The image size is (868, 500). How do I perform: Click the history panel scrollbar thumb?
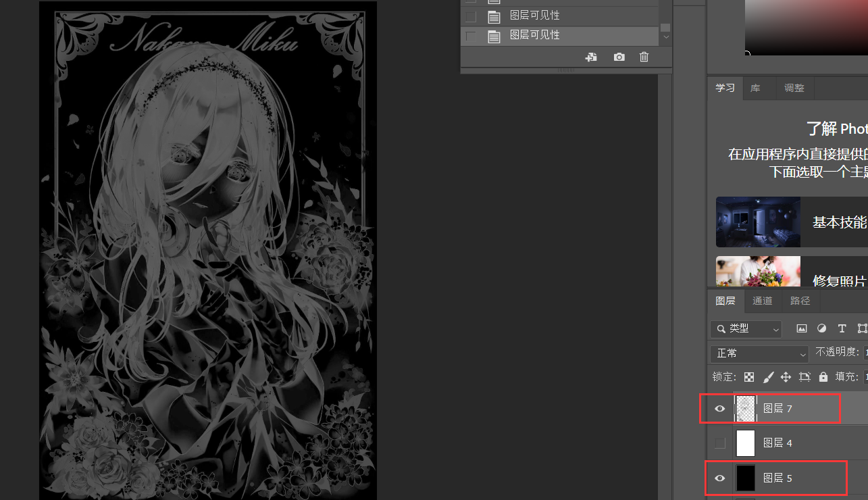click(665, 28)
